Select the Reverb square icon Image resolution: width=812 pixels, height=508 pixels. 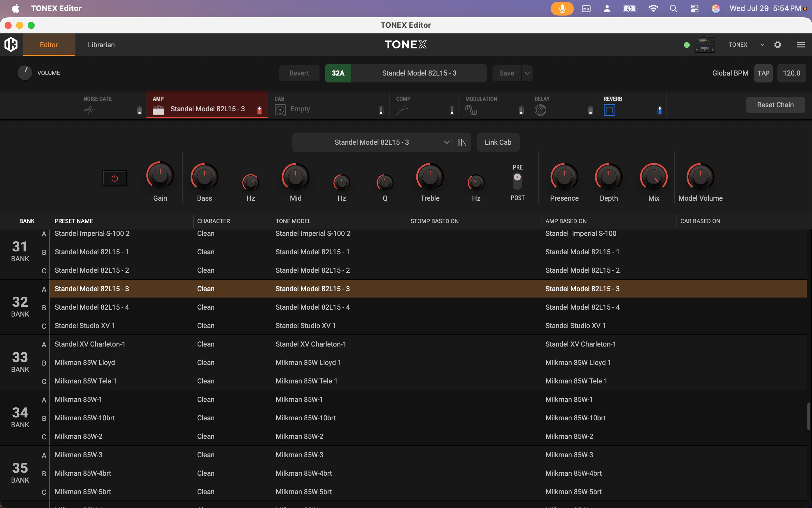[609, 110]
